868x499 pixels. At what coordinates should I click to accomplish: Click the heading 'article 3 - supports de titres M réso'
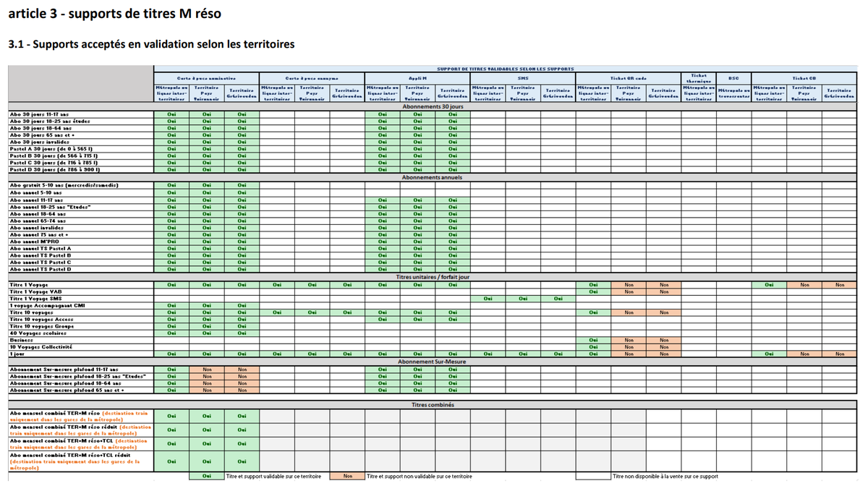(114, 14)
